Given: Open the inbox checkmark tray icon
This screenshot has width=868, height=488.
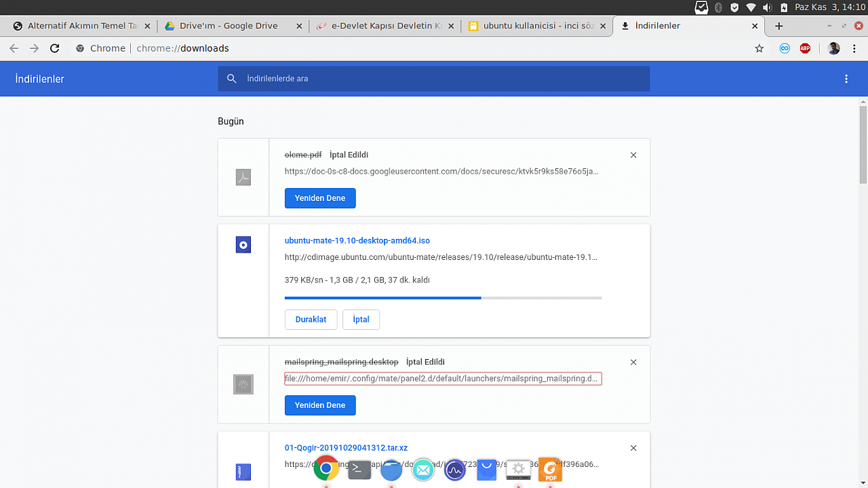Looking at the screenshot, I should click(702, 7).
